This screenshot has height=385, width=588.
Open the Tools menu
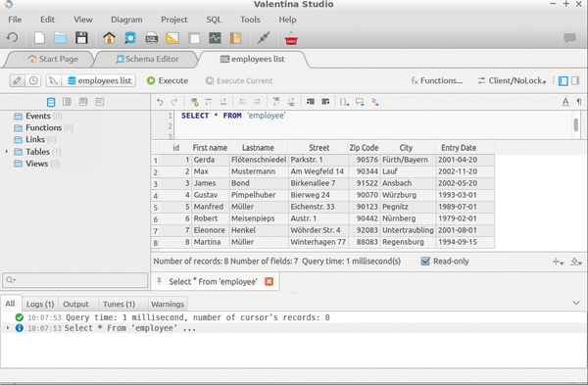pyautogui.click(x=250, y=20)
